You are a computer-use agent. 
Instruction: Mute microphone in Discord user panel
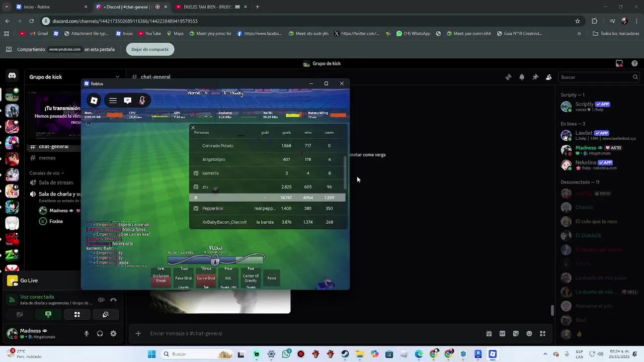[x=87, y=333]
